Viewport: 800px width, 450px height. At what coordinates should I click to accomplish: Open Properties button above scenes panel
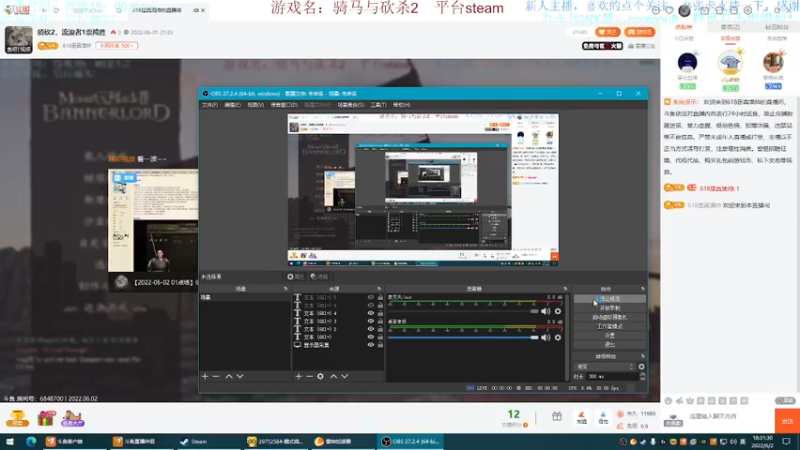pyautogui.click(x=295, y=277)
